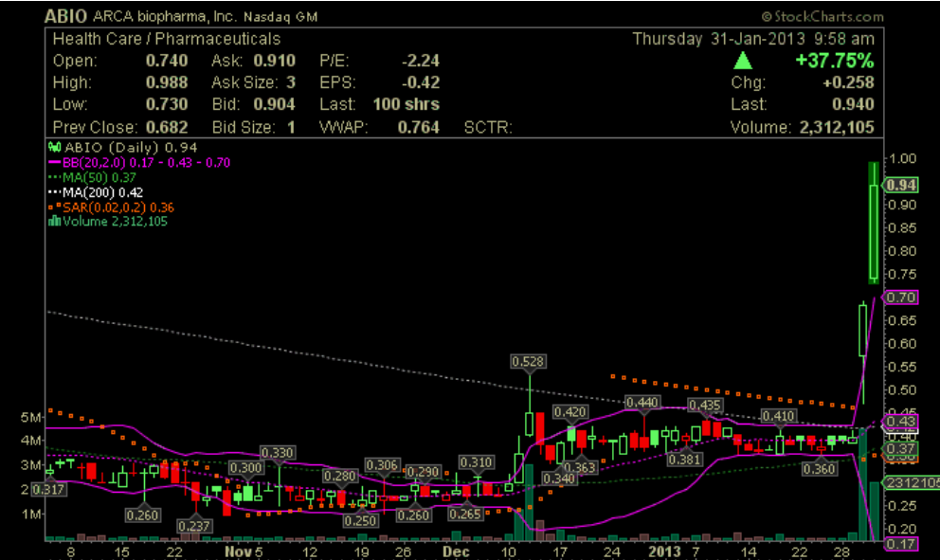Click the Last price 0.940 at top right
Viewport: 940px width, 560px height.
853,104
